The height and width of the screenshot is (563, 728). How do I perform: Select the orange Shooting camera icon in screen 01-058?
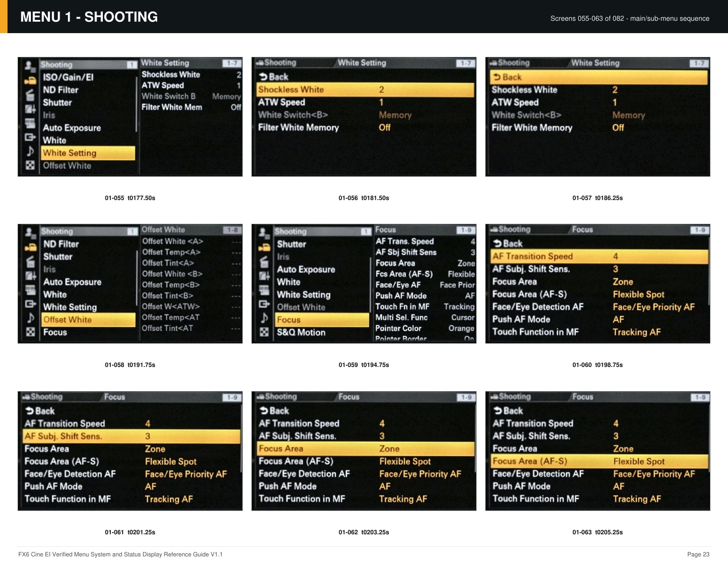click(30, 247)
